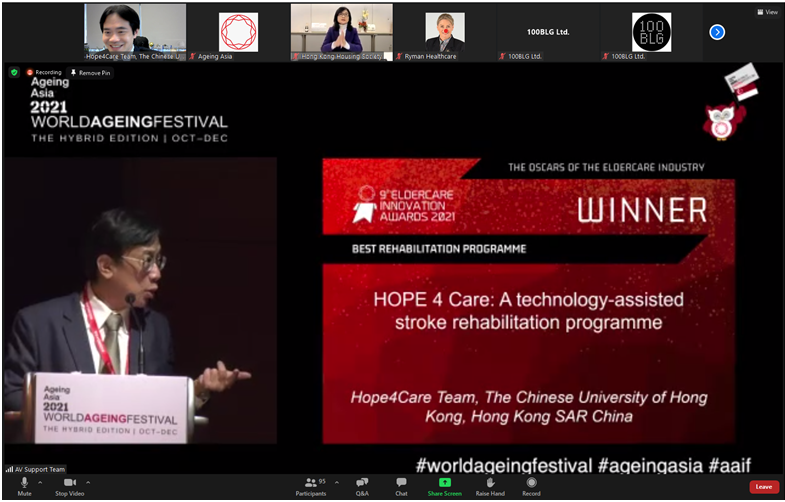Open the Chat panel

tap(402, 486)
